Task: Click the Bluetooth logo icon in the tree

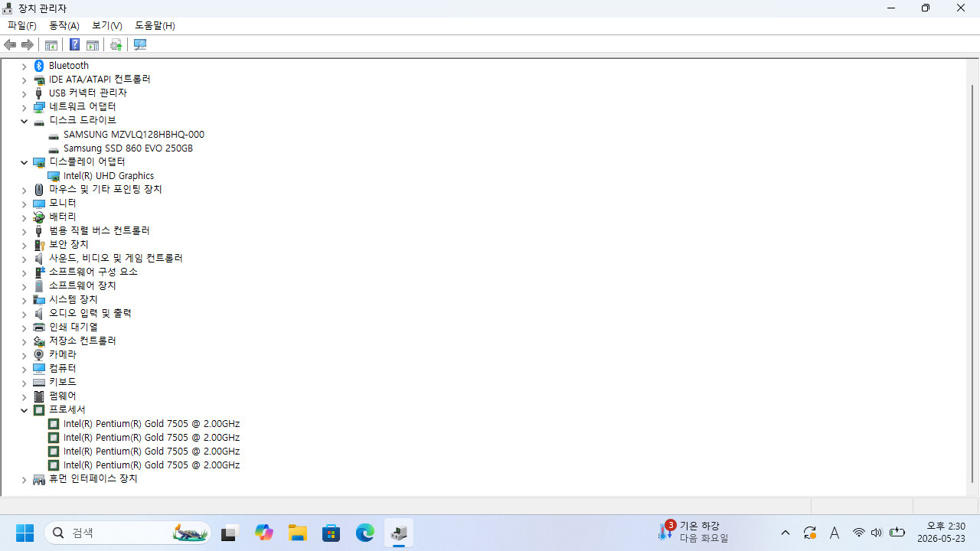Action: pos(39,66)
